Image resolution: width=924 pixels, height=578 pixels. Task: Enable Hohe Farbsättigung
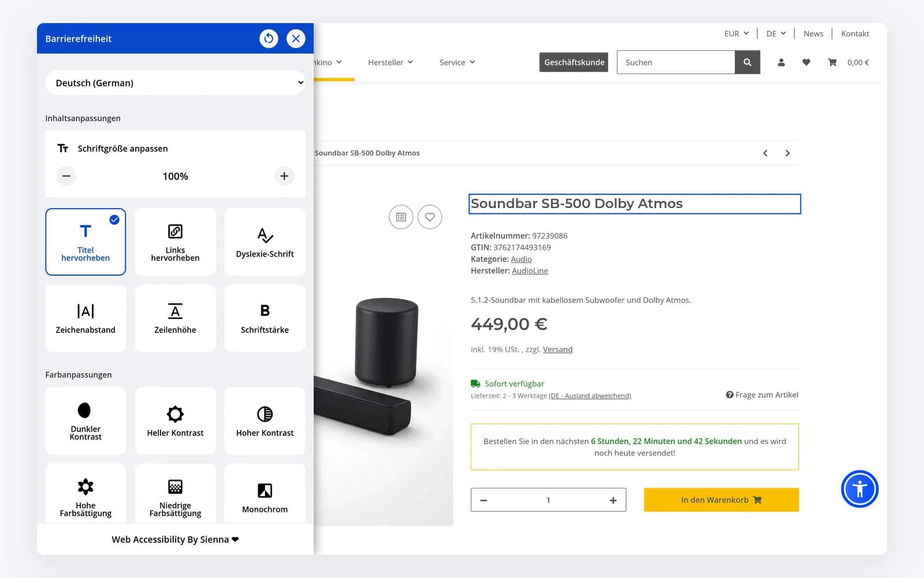(85, 494)
